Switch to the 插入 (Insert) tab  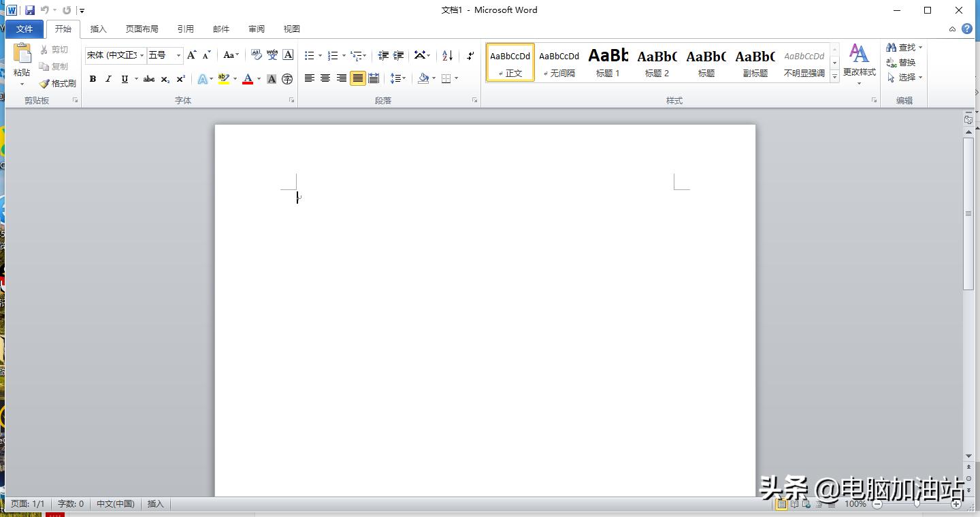99,29
